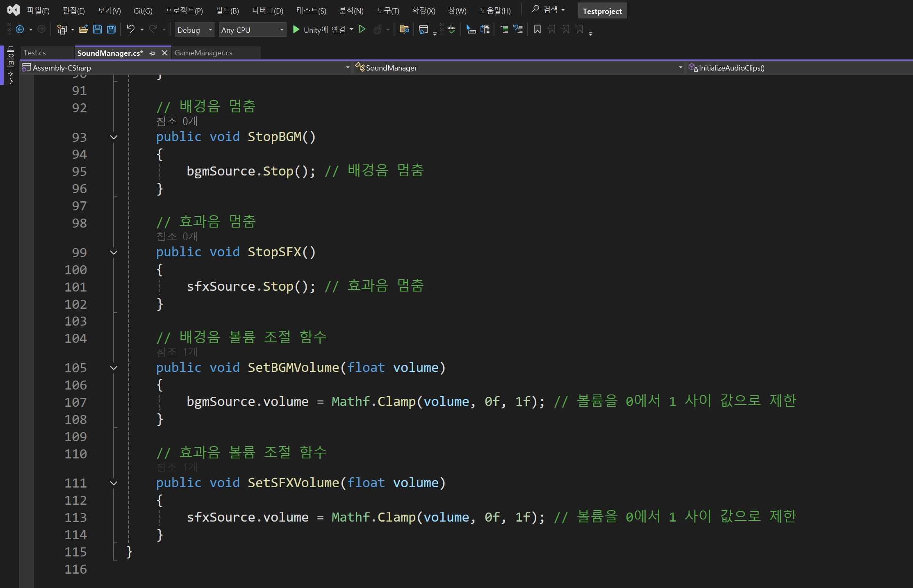
Task: Collapse the StopSFX method outline
Action: point(114,253)
